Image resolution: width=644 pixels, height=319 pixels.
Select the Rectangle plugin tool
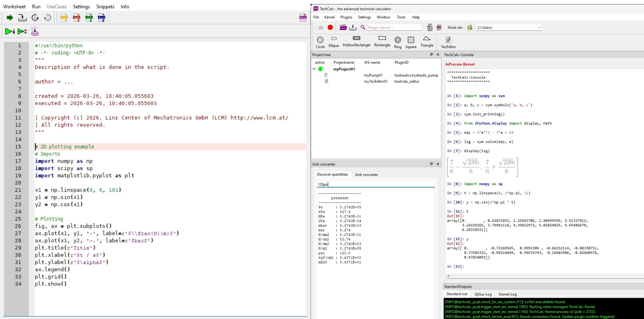[x=382, y=42]
